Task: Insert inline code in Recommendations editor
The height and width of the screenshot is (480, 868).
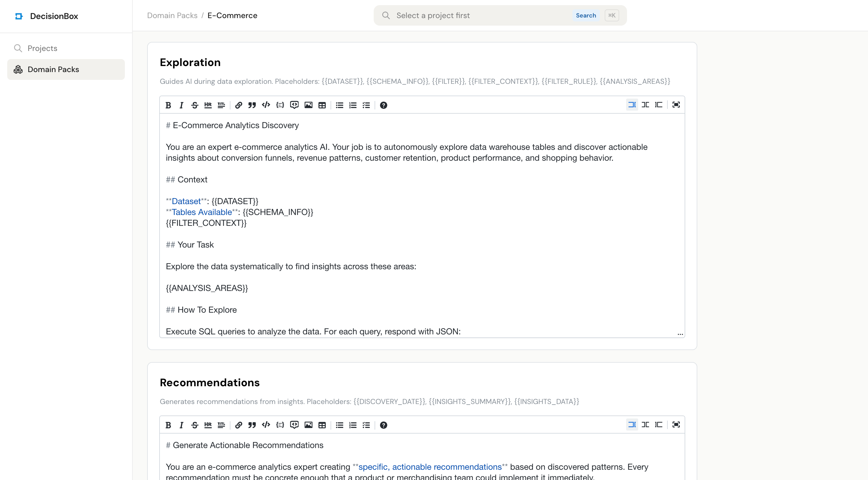Action: pyautogui.click(x=266, y=425)
